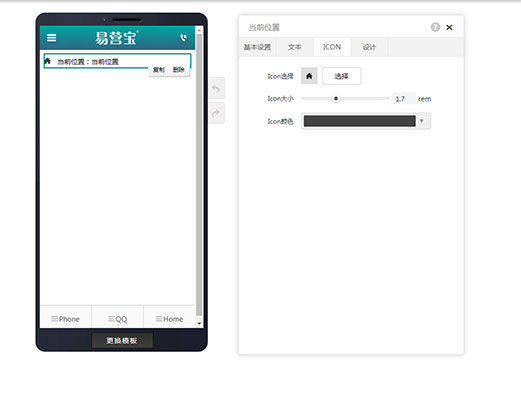
Task: Click the 易营宝 logo in phone header
Action: click(x=116, y=38)
